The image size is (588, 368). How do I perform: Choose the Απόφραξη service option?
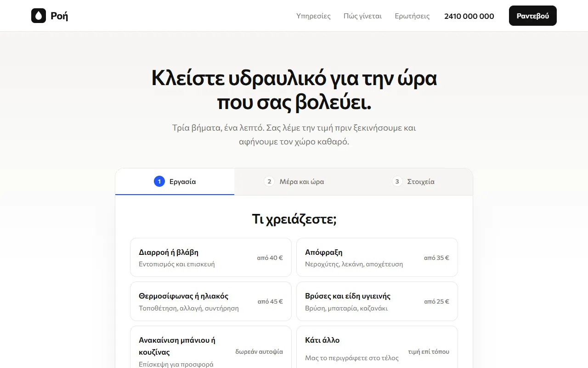[377, 258]
